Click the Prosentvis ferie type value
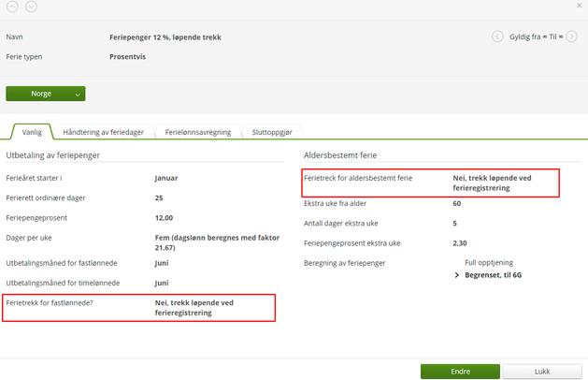This screenshot has width=588, height=380. pyautogui.click(x=127, y=57)
